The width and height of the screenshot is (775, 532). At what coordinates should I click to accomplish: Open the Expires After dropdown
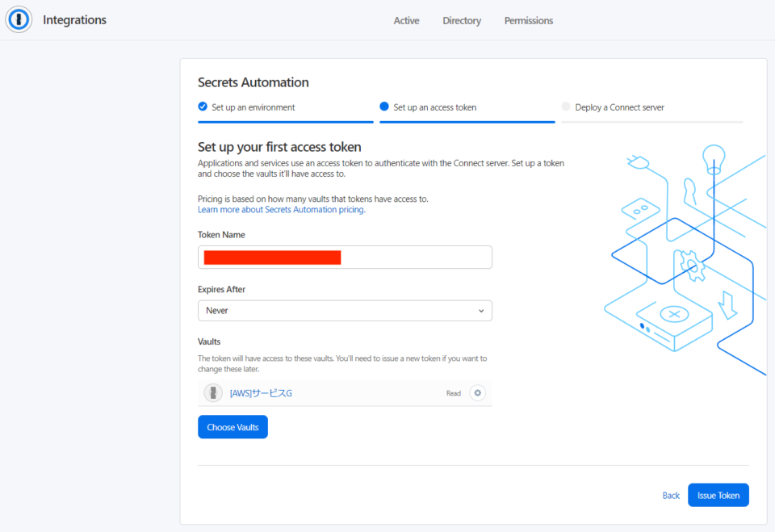click(345, 311)
